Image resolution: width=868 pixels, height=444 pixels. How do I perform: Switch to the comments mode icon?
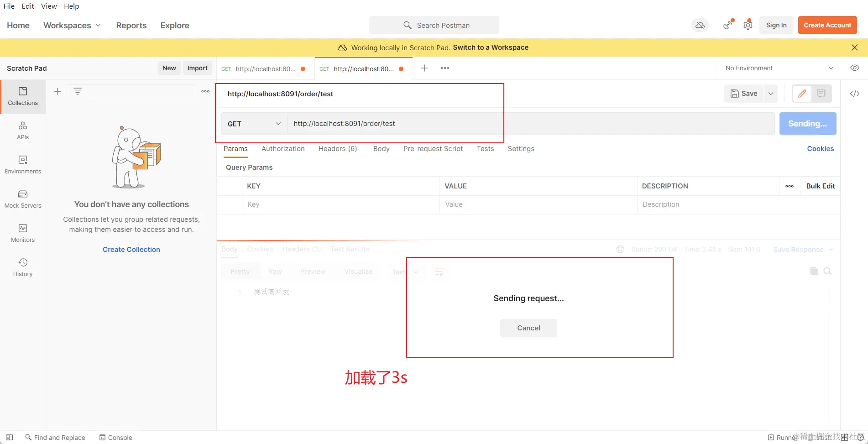(821, 94)
